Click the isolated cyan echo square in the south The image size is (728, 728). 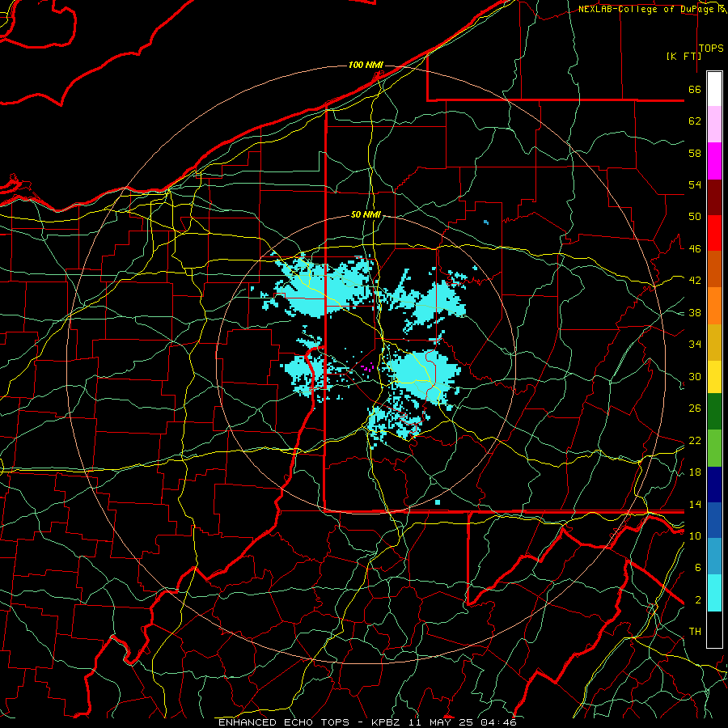click(x=438, y=502)
